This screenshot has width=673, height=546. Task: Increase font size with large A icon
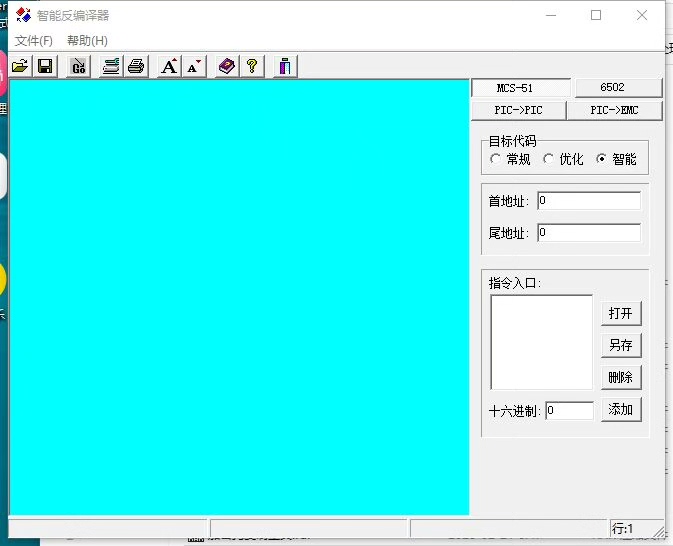(170, 67)
